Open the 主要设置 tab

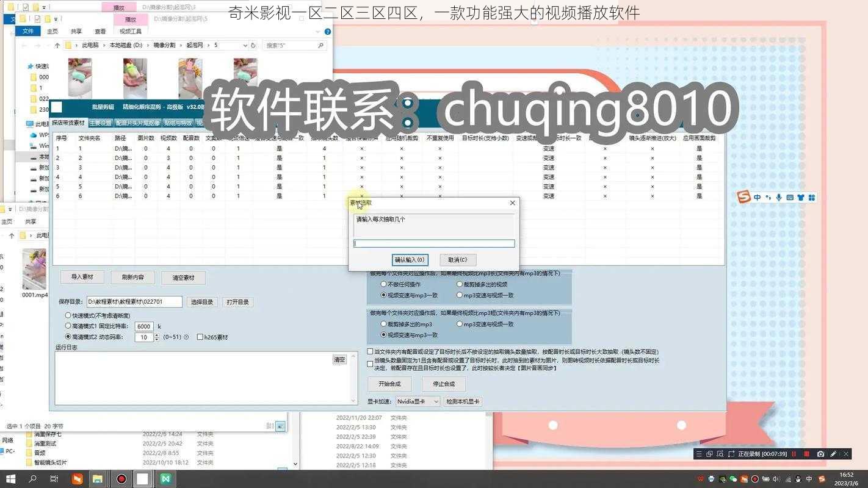pyautogui.click(x=100, y=123)
